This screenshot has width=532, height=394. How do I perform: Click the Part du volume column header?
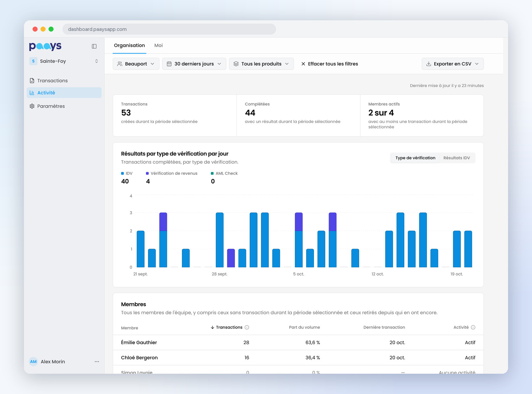(x=304, y=328)
